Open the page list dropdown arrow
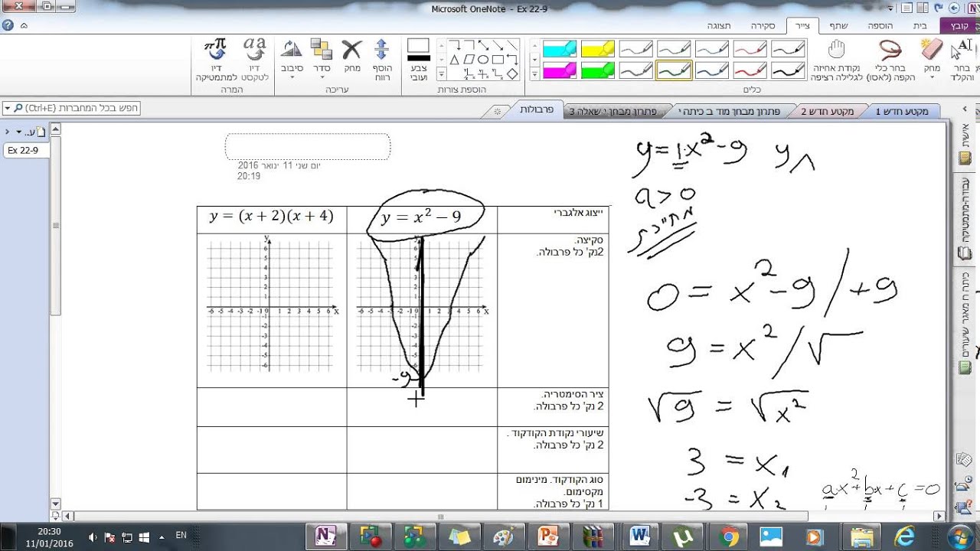 (x=18, y=132)
